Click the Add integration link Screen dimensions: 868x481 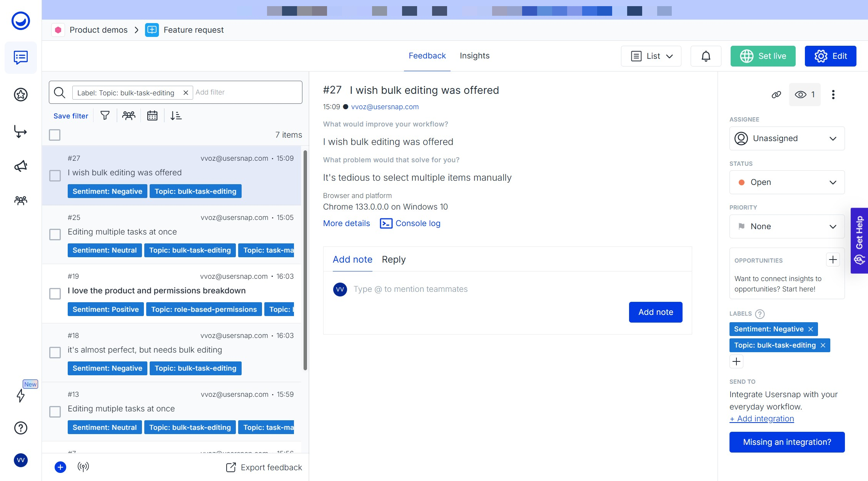click(x=762, y=419)
